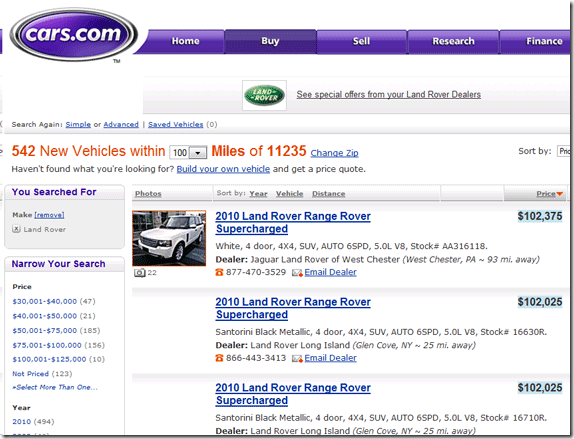Click the phone number 866-443-3413
This screenshot has height=439, width=574.
[256, 358]
